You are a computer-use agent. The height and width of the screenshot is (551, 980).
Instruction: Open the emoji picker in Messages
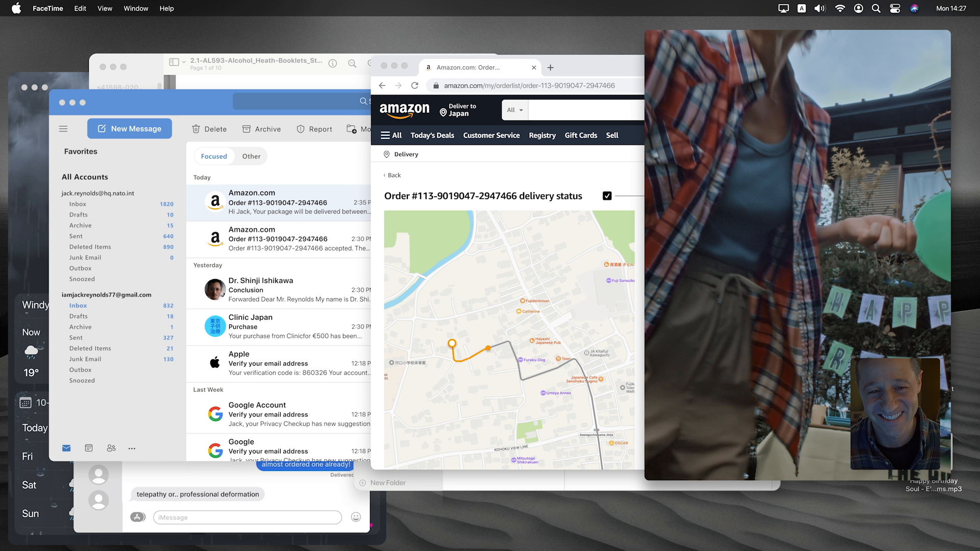(356, 517)
